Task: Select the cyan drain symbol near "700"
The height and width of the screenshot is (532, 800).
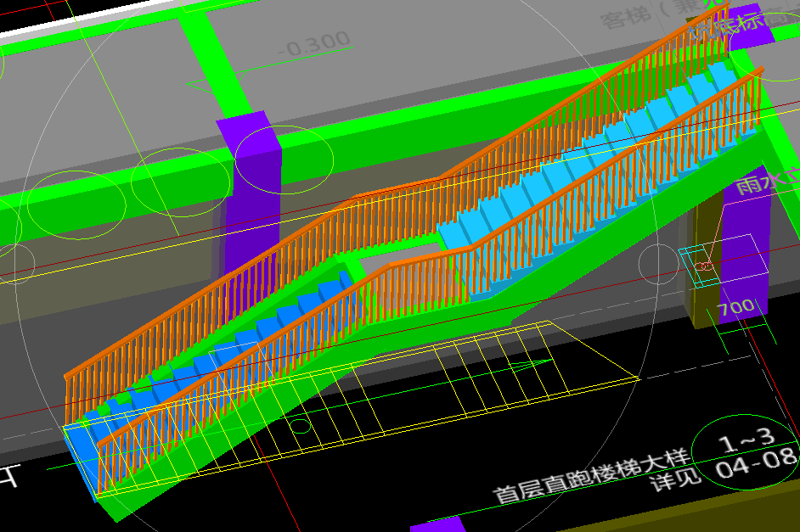Action: 700,265
